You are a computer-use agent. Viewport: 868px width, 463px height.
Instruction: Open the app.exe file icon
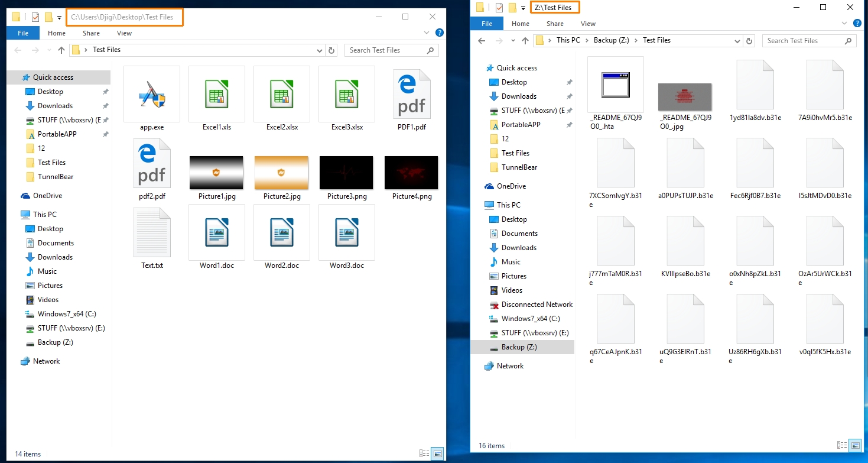152,94
